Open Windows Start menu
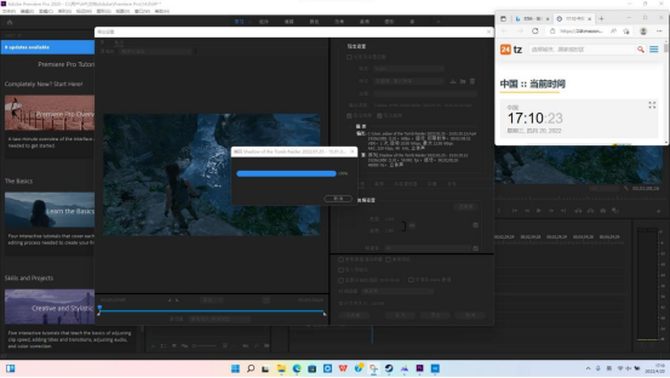The image size is (670, 378). 235,369
